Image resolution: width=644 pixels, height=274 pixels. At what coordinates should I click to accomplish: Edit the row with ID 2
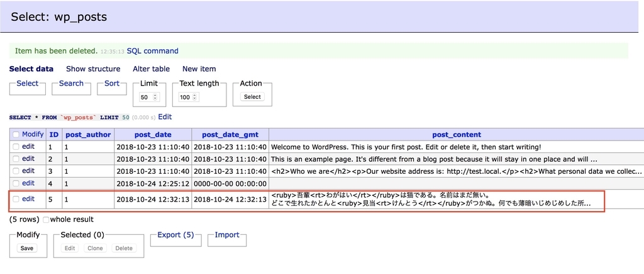tap(28, 159)
